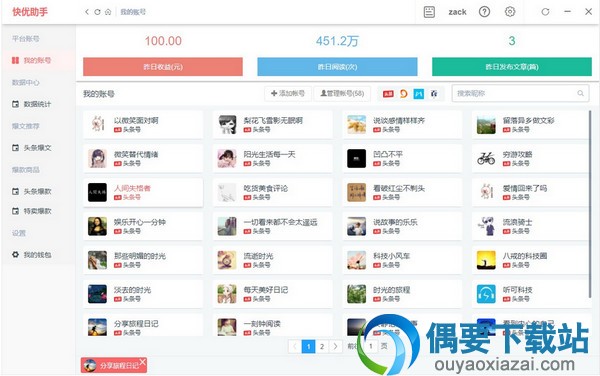Open the 看破红尘不剃头 account card

[x=402, y=192]
